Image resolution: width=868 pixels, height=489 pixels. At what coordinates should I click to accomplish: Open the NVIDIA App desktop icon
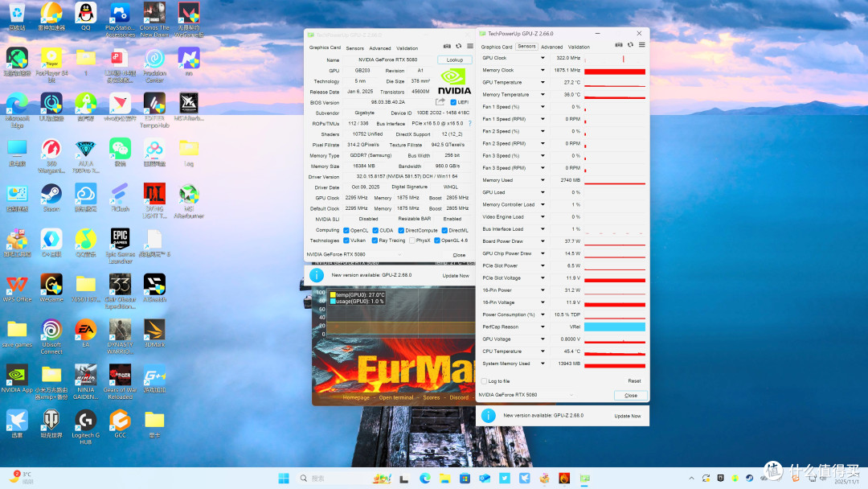17,378
